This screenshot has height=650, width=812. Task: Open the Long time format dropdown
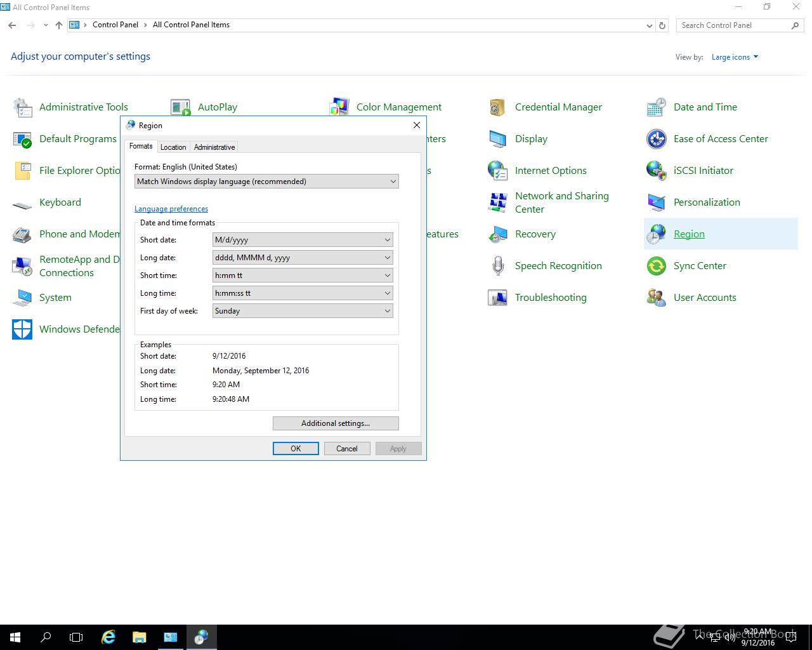tap(303, 293)
